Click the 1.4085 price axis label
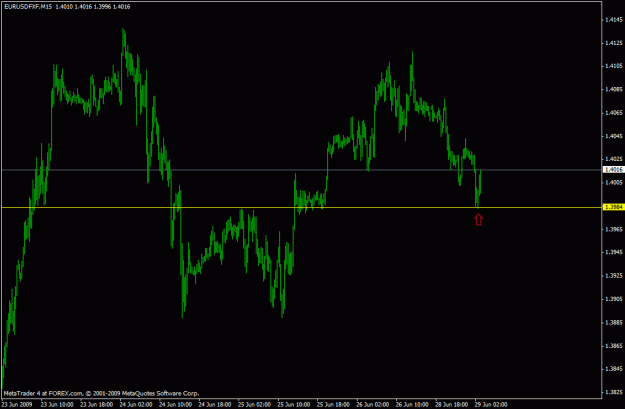This screenshot has width=625, height=409. (614, 90)
